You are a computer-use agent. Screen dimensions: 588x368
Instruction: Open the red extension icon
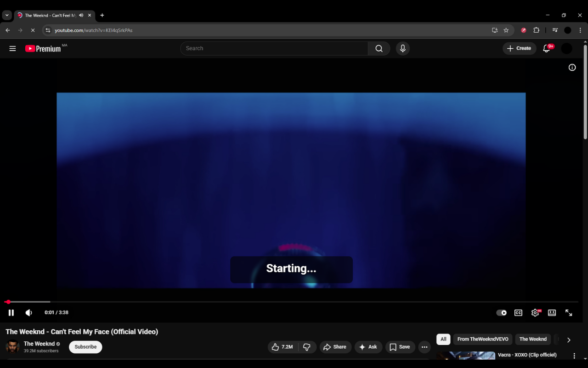[524, 30]
